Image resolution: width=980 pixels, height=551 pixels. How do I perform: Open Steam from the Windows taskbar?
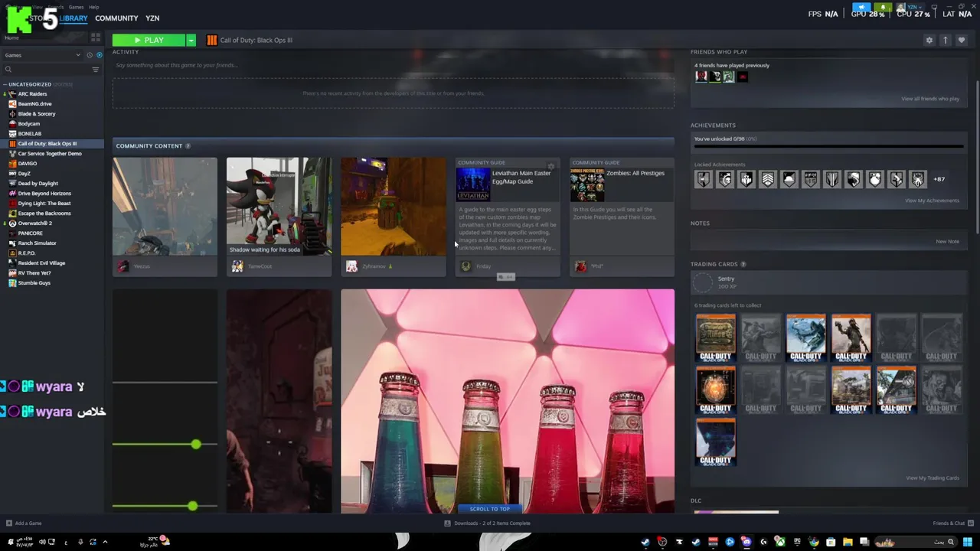[645, 542]
